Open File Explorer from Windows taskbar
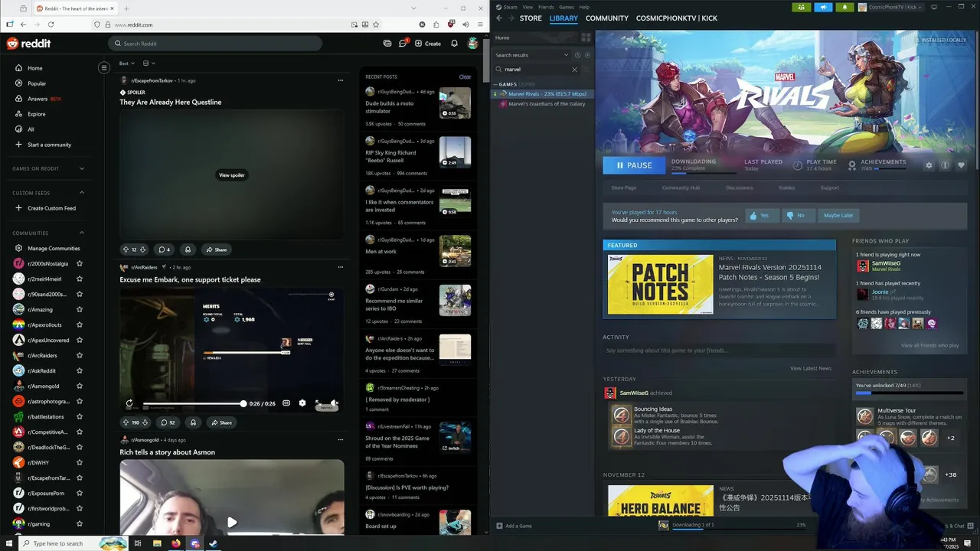980x551 pixels. click(157, 543)
